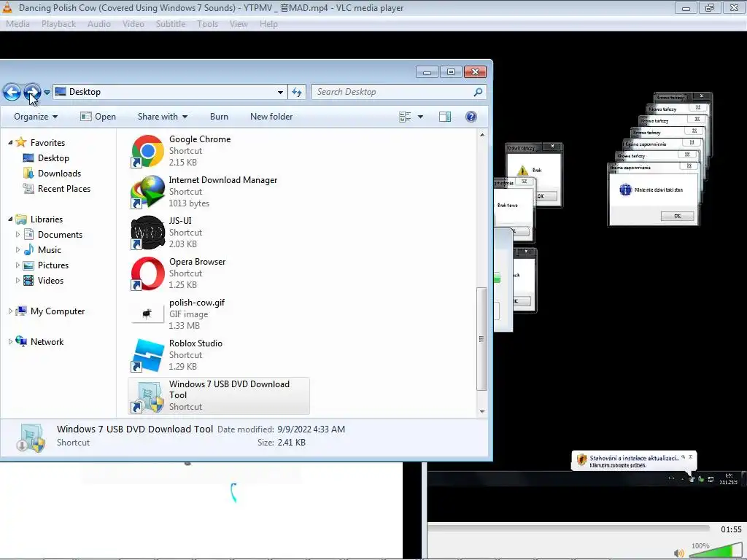The image size is (747, 560).
Task: Open Explorer help question mark icon
Action: (471, 117)
